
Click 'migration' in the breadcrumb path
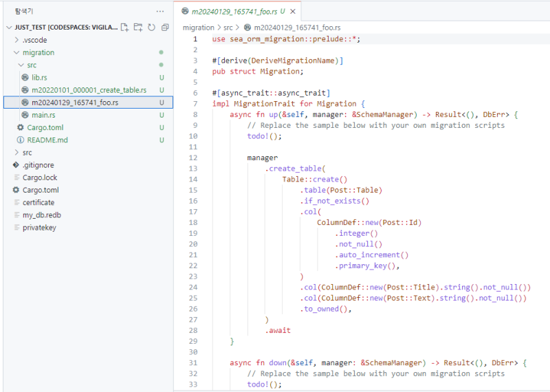(198, 28)
